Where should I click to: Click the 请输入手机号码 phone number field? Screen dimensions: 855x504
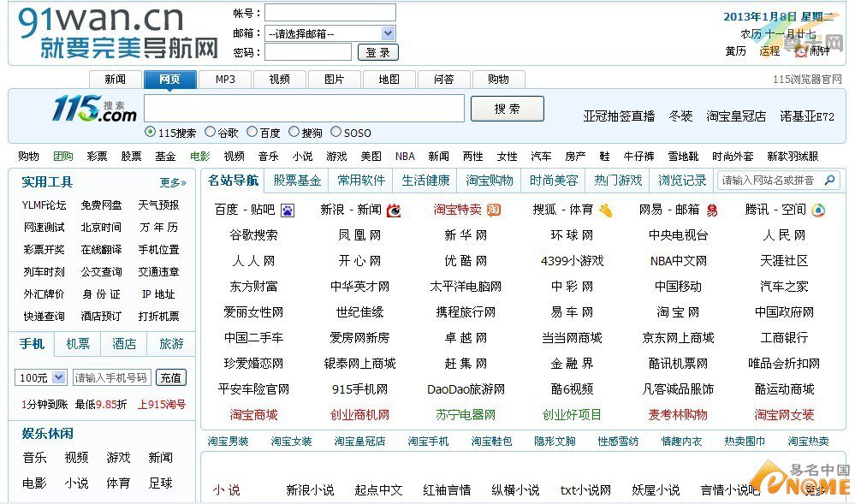point(112,377)
